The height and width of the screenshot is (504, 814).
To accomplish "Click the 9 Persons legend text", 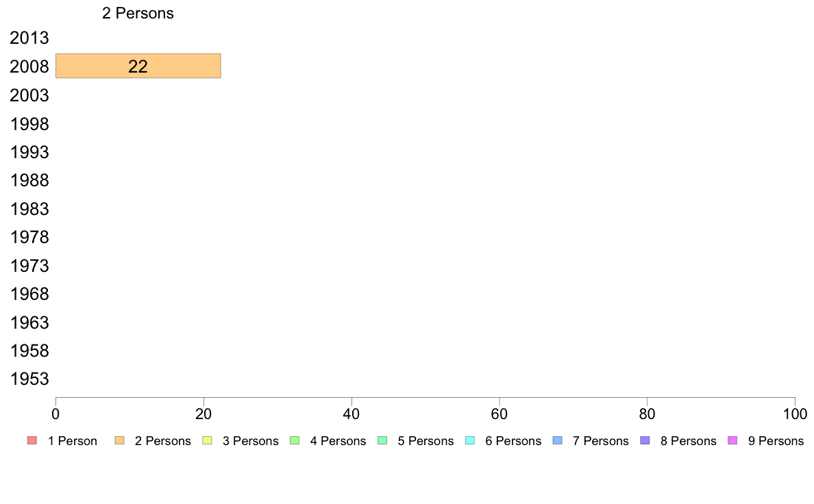I will click(776, 441).
